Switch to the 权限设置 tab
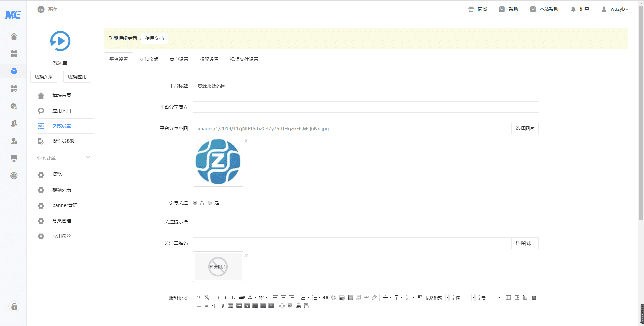Screen dimensions: 644x326 [209, 59]
